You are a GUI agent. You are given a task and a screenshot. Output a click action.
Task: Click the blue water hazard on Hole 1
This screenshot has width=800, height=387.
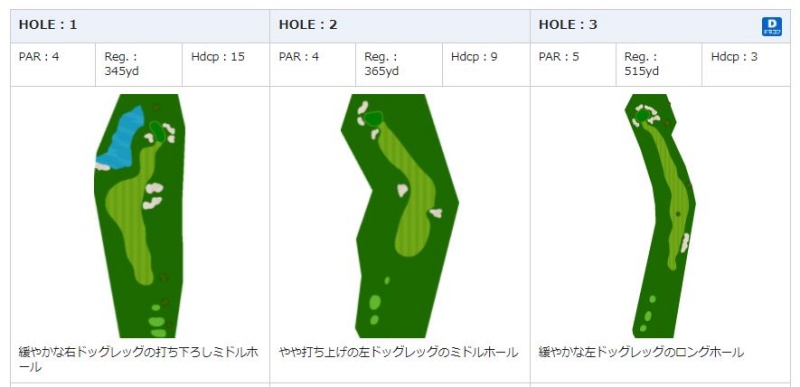tap(121, 138)
